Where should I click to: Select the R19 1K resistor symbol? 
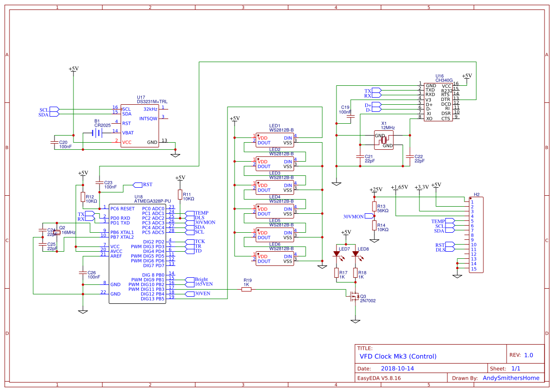[x=246, y=288]
